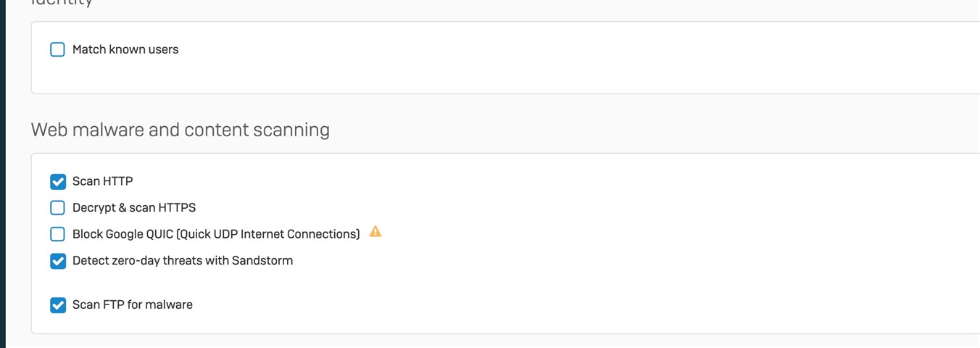Click empty space right of Sandstorm option
Viewport: 980px width, 348px height.
pos(616,261)
